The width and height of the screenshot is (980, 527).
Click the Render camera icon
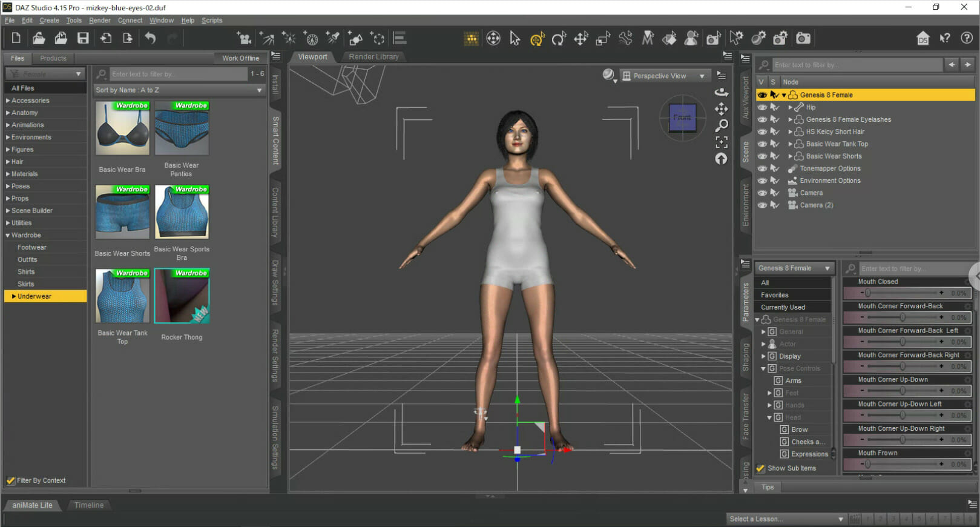click(803, 39)
